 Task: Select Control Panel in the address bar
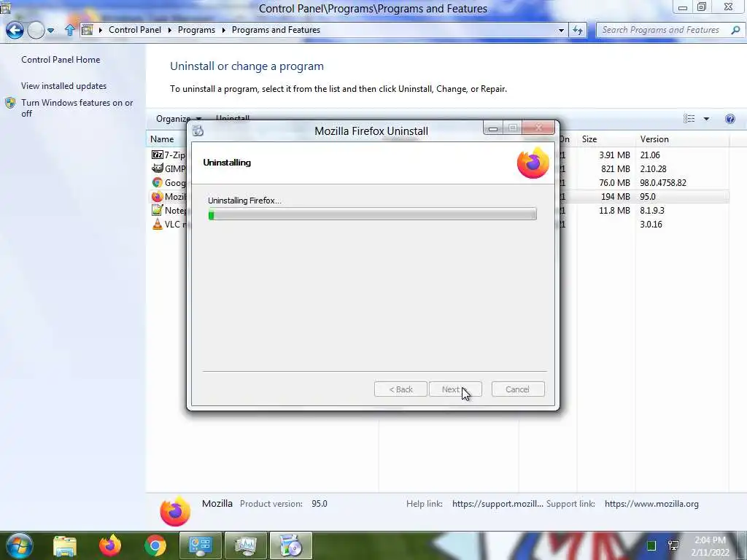click(x=135, y=29)
